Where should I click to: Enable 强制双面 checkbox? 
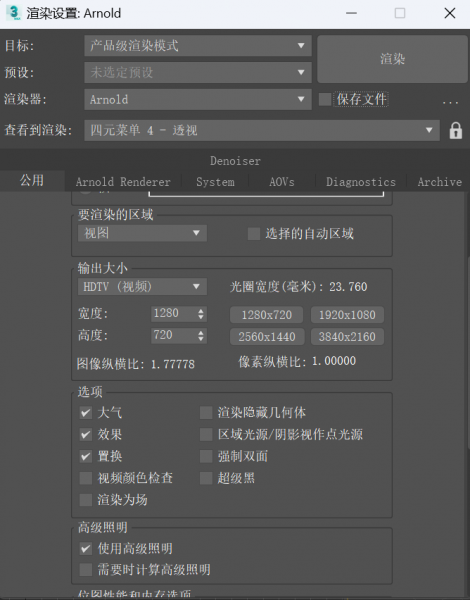pyautogui.click(x=206, y=456)
